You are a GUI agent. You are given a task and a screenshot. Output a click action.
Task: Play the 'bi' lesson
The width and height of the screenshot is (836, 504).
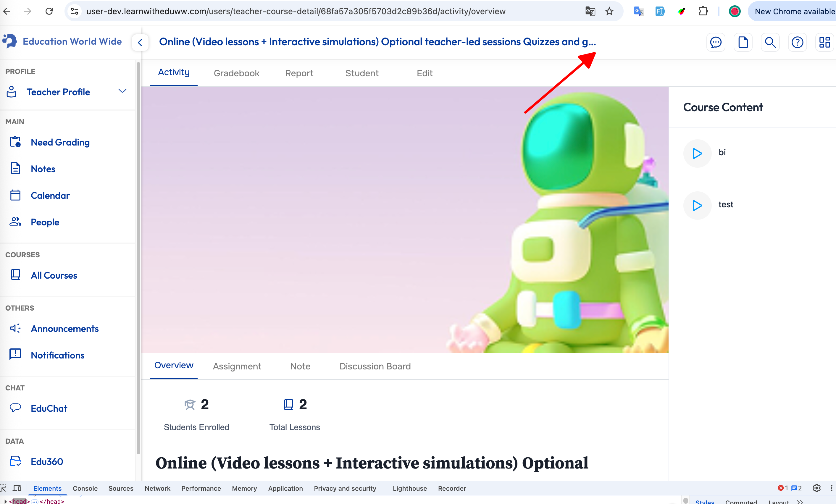(697, 153)
